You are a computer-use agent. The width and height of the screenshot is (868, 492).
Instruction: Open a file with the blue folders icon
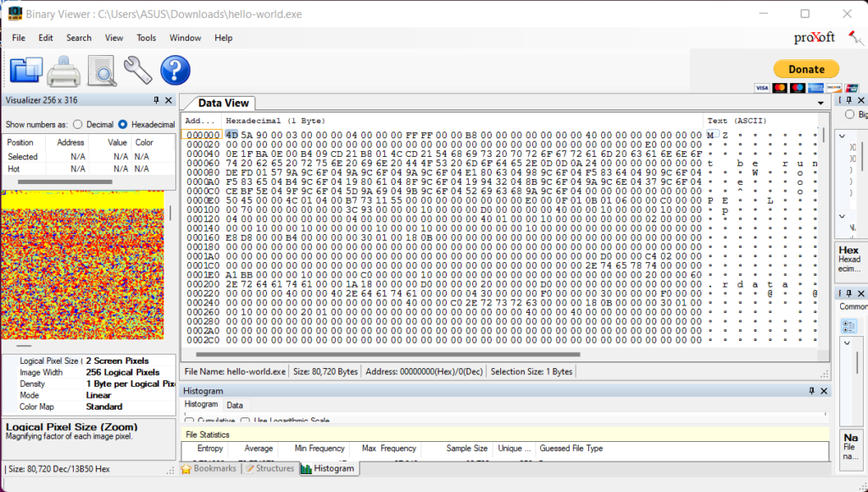(26, 70)
